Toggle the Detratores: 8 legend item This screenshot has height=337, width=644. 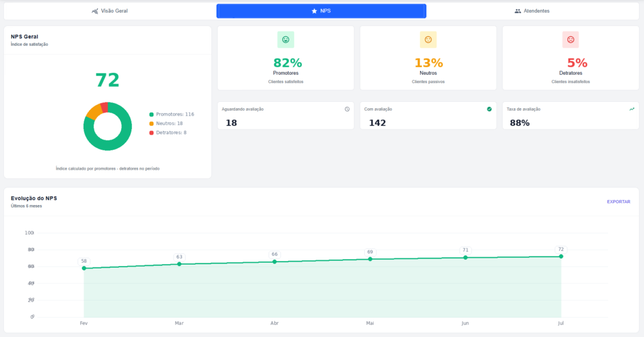click(168, 133)
